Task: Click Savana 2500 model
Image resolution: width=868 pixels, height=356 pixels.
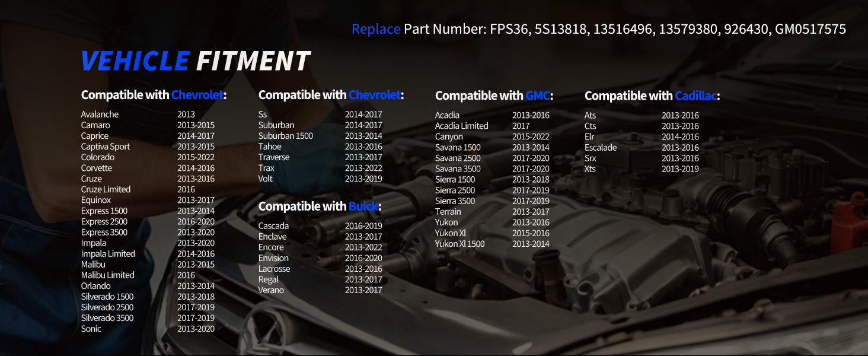Action: point(458,158)
